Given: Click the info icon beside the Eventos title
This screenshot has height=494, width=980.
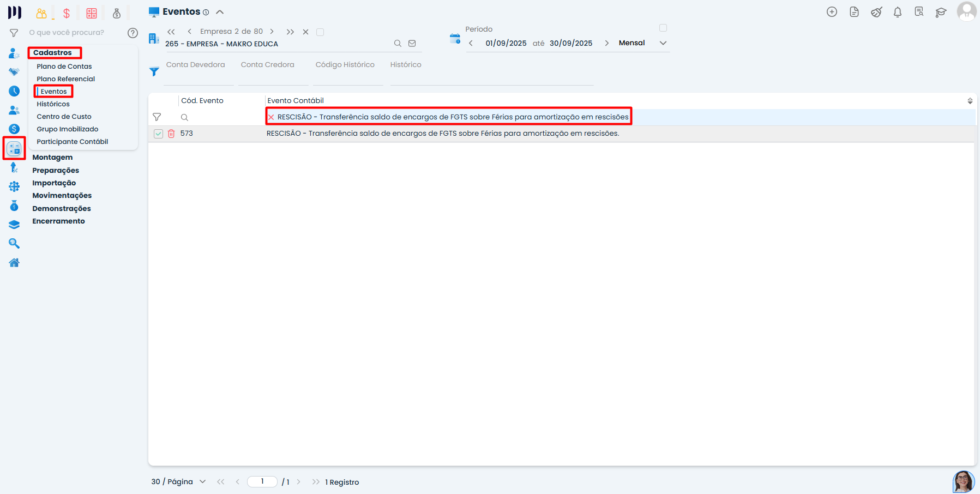Looking at the screenshot, I should tap(206, 13).
